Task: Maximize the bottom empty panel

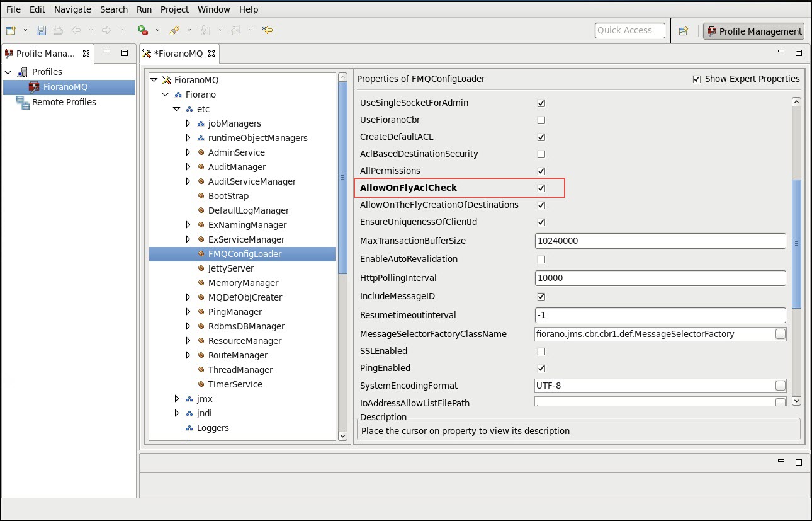Action: click(799, 462)
